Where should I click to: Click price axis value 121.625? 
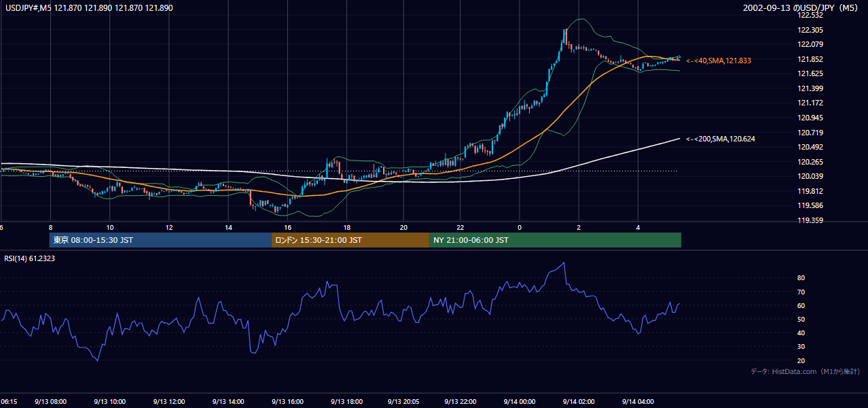pyautogui.click(x=811, y=73)
